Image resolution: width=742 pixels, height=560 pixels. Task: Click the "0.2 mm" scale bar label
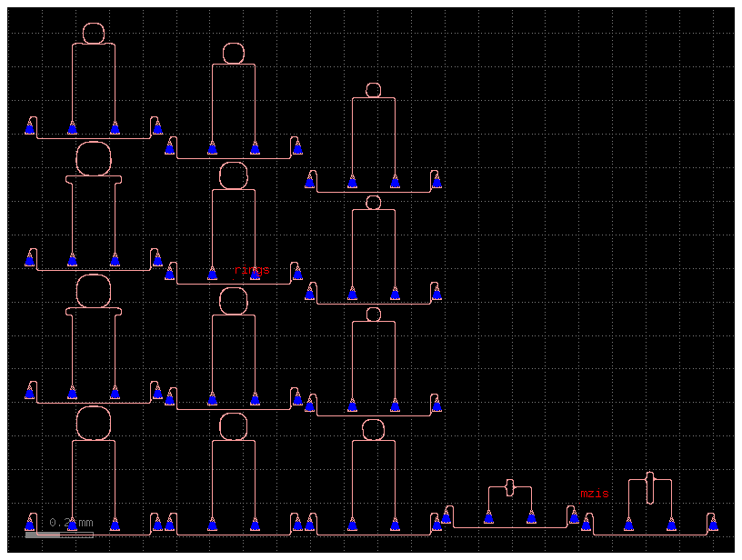click(71, 523)
